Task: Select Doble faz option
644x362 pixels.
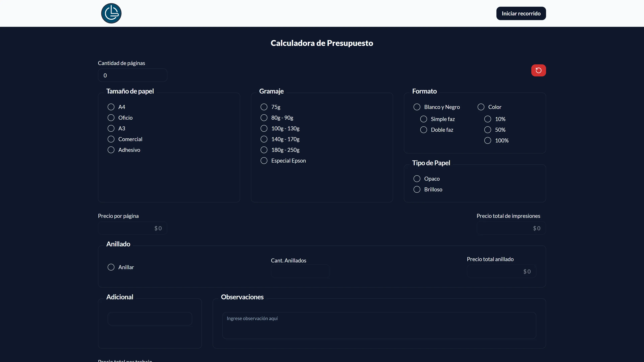Action: pos(423,130)
